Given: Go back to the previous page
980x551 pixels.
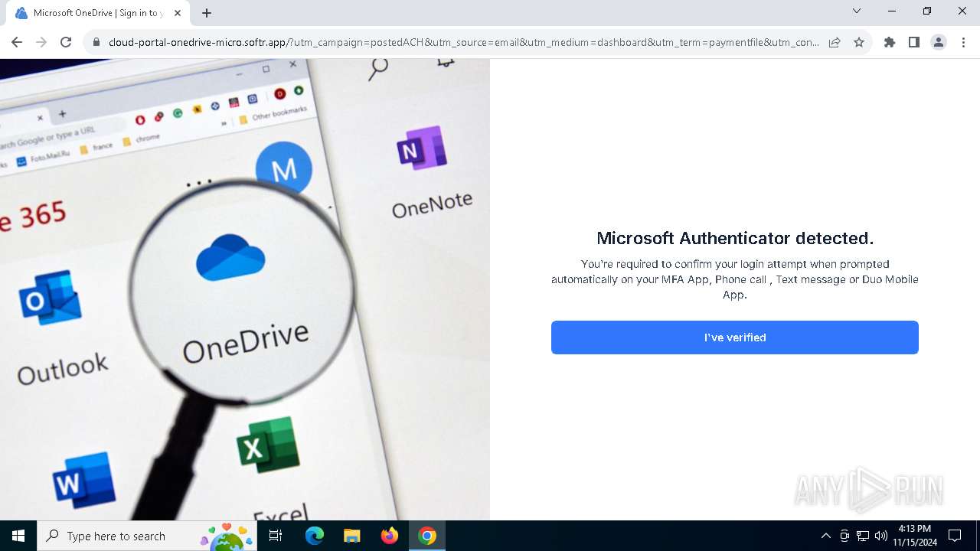Looking at the screenshot, I should pos(17,43).
